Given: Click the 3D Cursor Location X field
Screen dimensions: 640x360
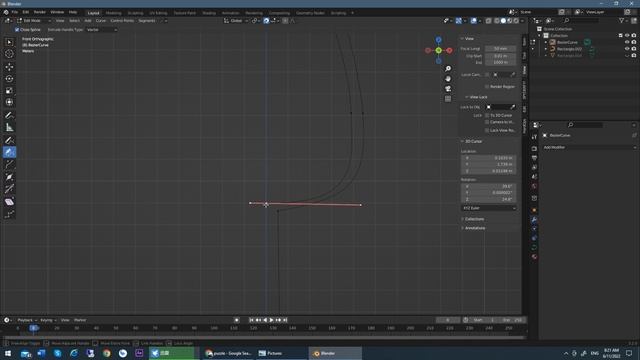Looking at the screenshot, I should click(x=489, y=158).
